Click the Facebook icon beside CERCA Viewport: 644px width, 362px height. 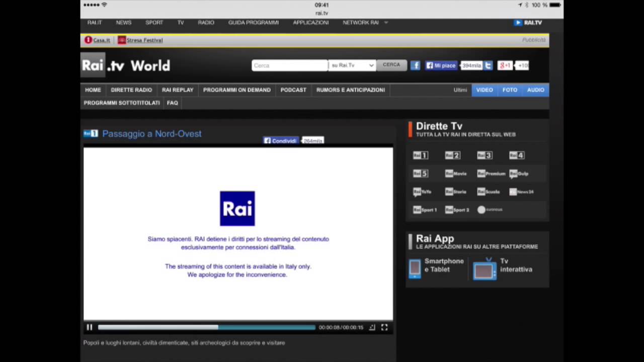(415, 65)
